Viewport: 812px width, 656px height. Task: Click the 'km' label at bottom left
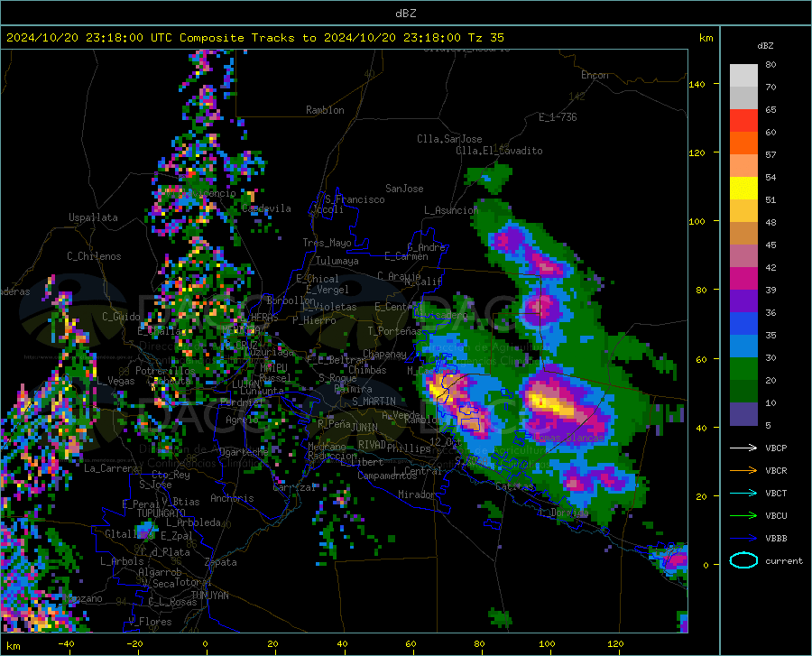pos(13,646)
